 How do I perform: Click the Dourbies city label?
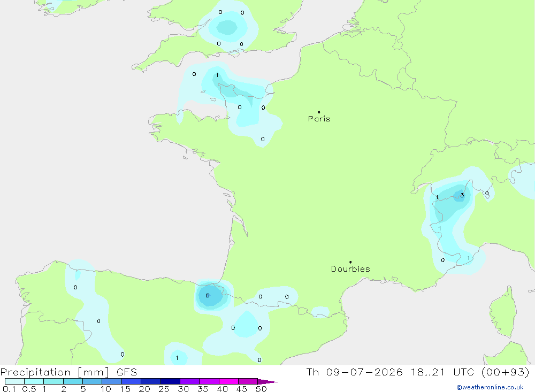(x=350, y=269)
